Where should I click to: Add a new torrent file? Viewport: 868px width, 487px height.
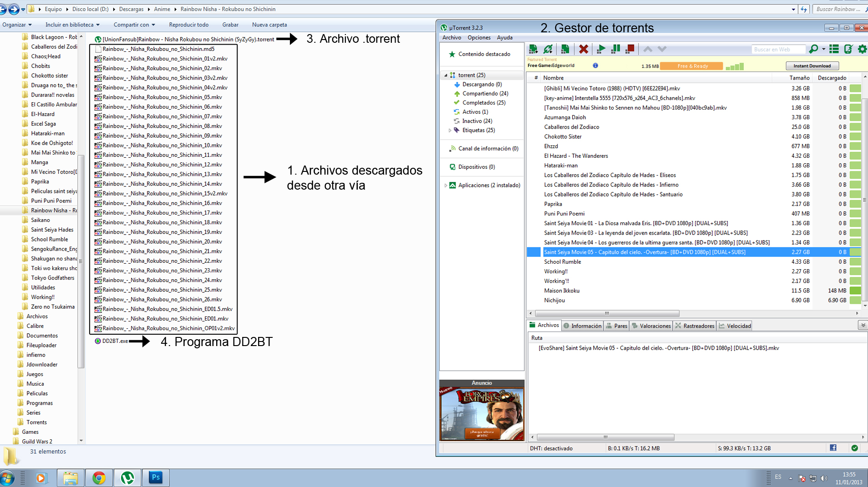533,49
